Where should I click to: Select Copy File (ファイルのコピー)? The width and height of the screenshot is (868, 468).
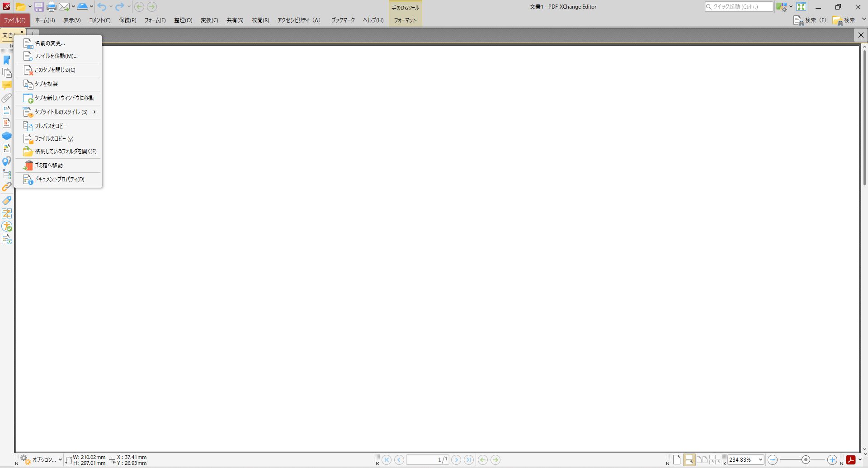(x=58, y=139)
